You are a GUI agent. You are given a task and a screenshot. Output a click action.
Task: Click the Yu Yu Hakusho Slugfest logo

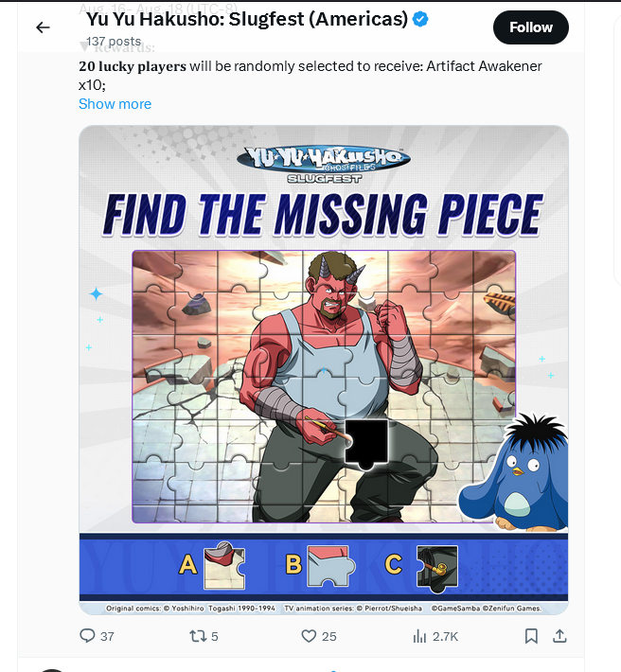[324, 164]
